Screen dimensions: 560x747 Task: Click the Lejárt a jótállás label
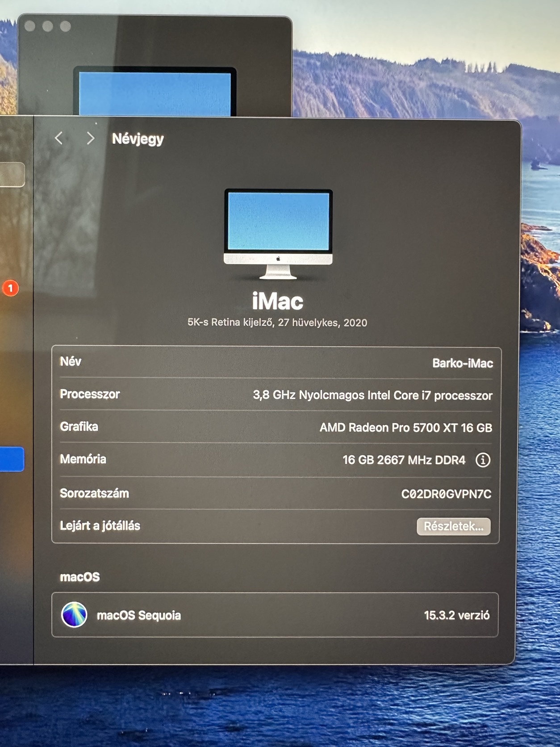100,526
